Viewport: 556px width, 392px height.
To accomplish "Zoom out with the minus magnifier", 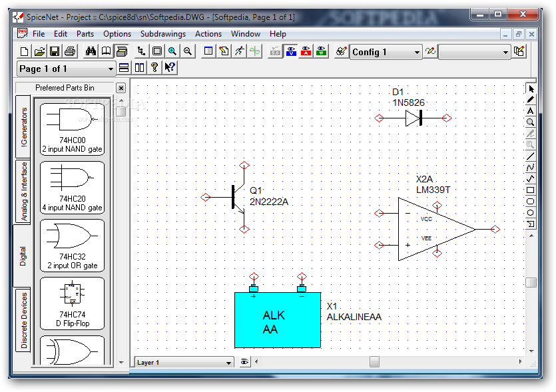I will pos(188,52).
